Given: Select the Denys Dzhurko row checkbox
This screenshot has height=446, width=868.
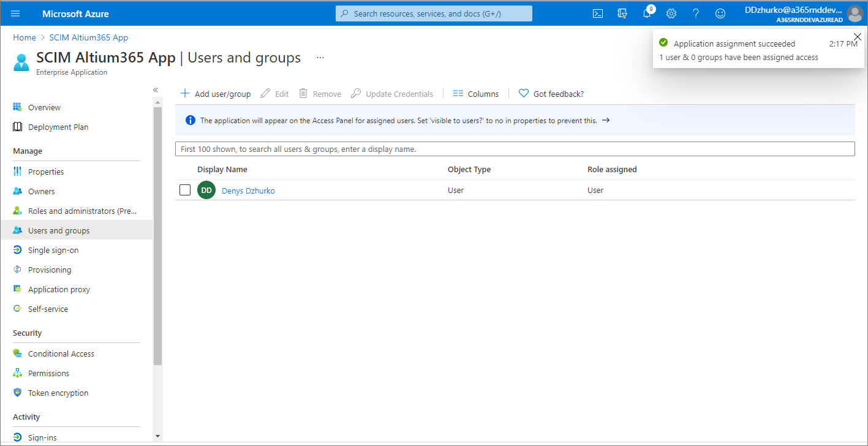Looking at the screenshot, I should point(185,190).
